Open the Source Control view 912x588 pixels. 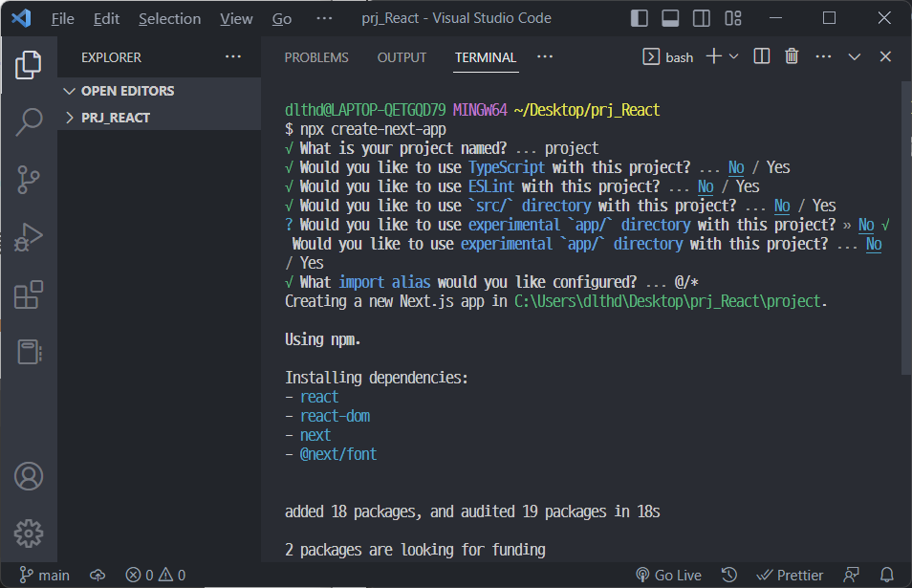point(29,180)
